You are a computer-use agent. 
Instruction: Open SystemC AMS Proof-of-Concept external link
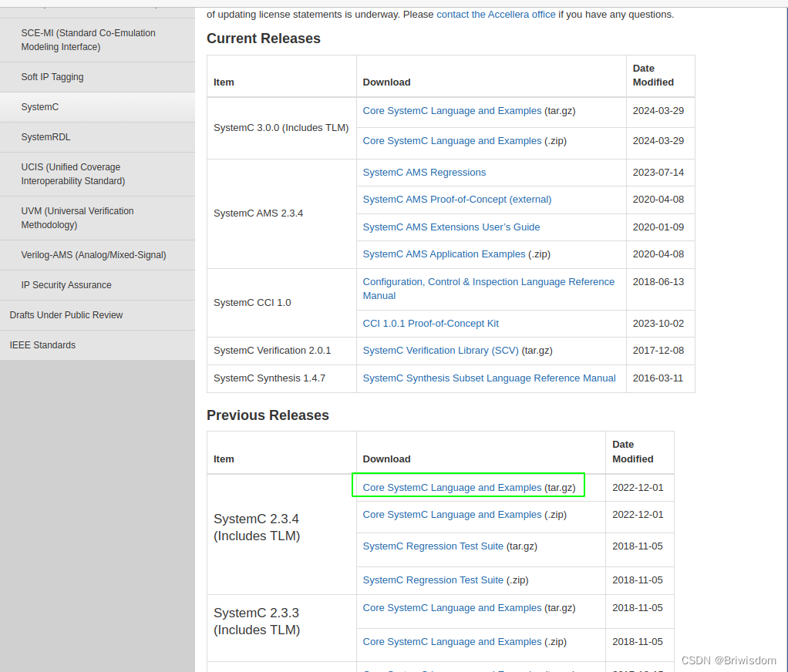(456, 199)
